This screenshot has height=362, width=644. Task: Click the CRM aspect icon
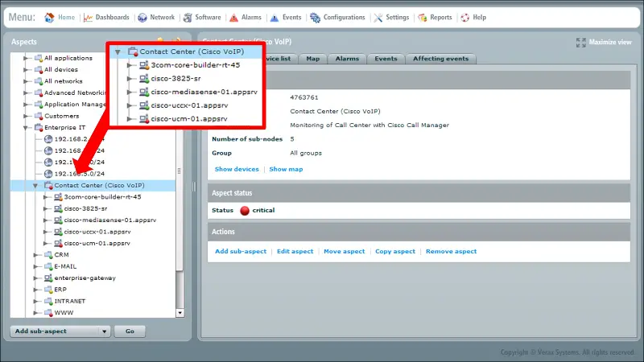point(48,255)
